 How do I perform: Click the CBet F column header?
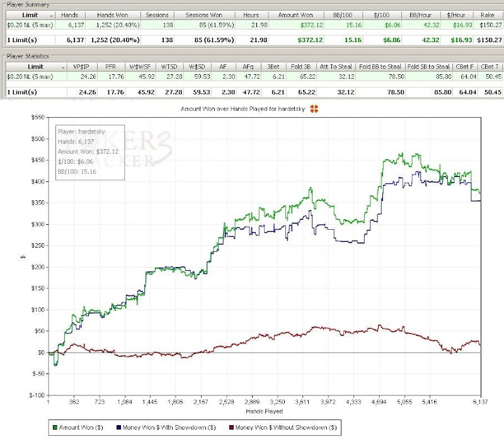click(x=465, y=67)
